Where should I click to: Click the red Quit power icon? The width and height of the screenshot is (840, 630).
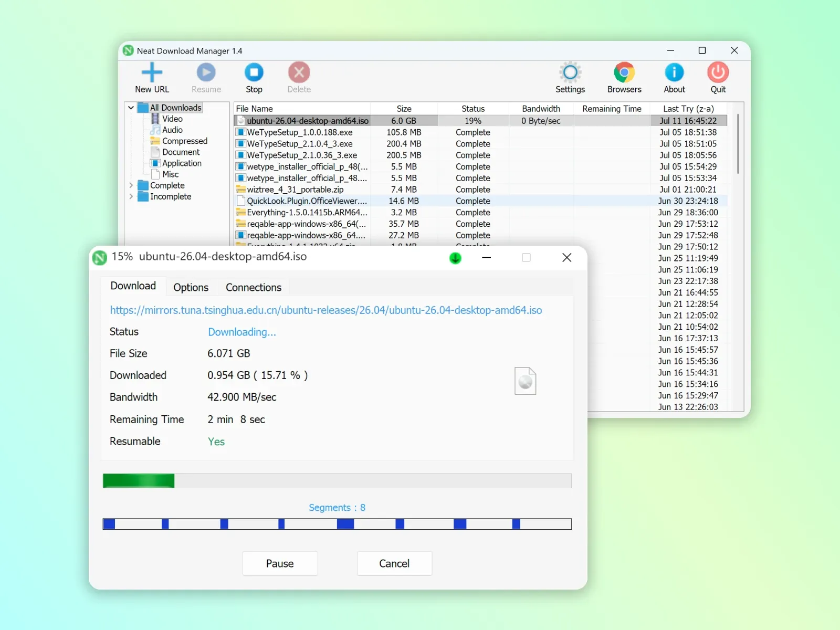[x=718, y=72]
